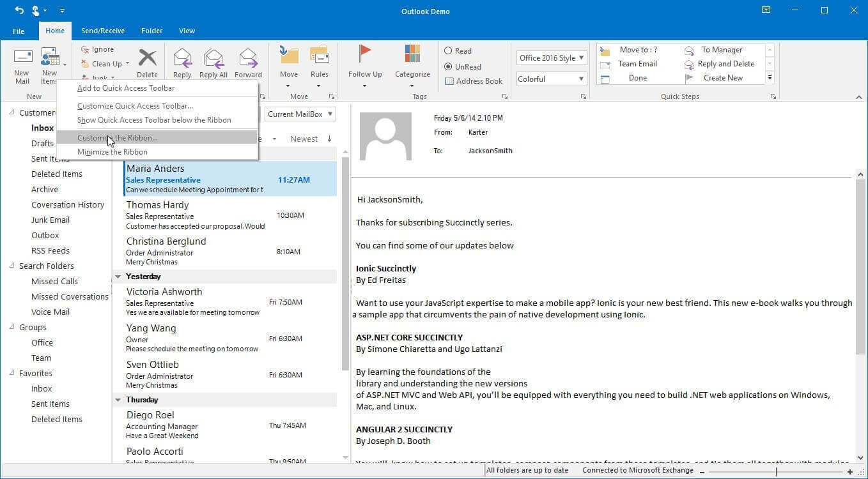The width and height of the screenshot is (868, 479).
Task: Open the File tab
Action: (19, 31)
